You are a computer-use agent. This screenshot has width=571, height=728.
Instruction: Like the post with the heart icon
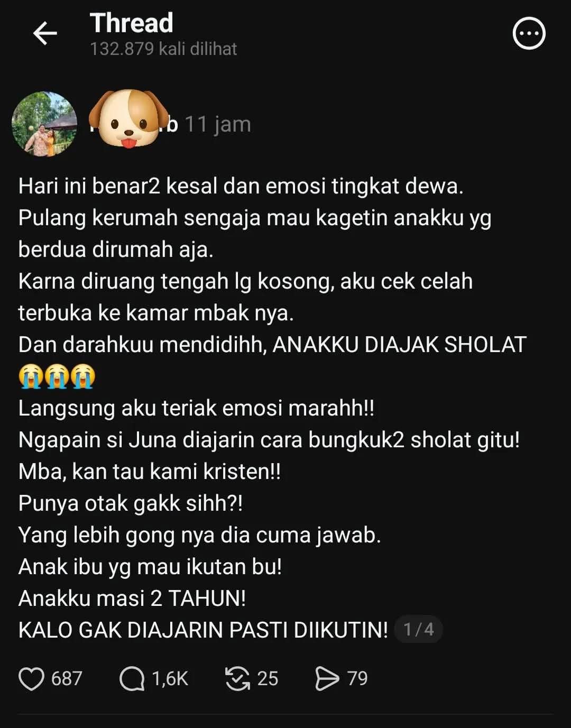tap(31, 679)
